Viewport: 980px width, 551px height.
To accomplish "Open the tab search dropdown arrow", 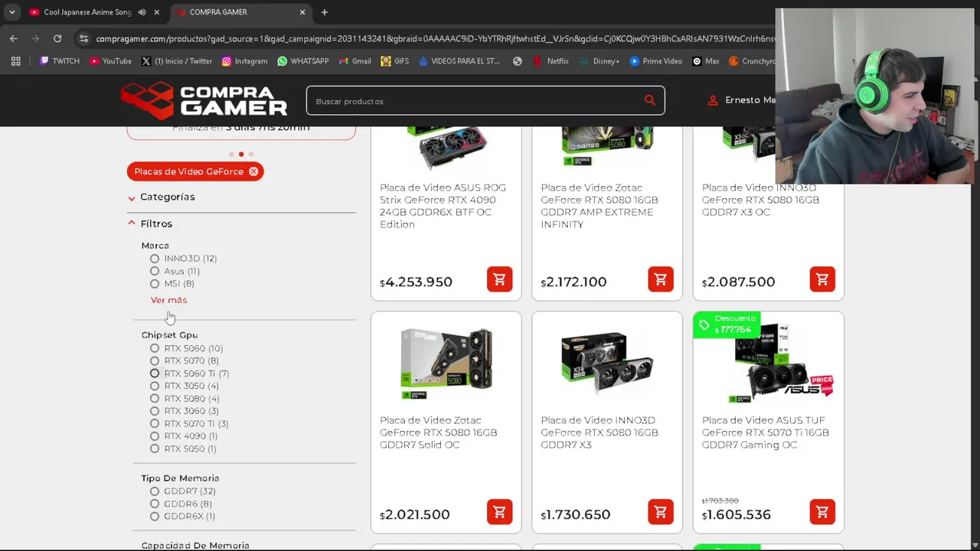I will [12, 12].
